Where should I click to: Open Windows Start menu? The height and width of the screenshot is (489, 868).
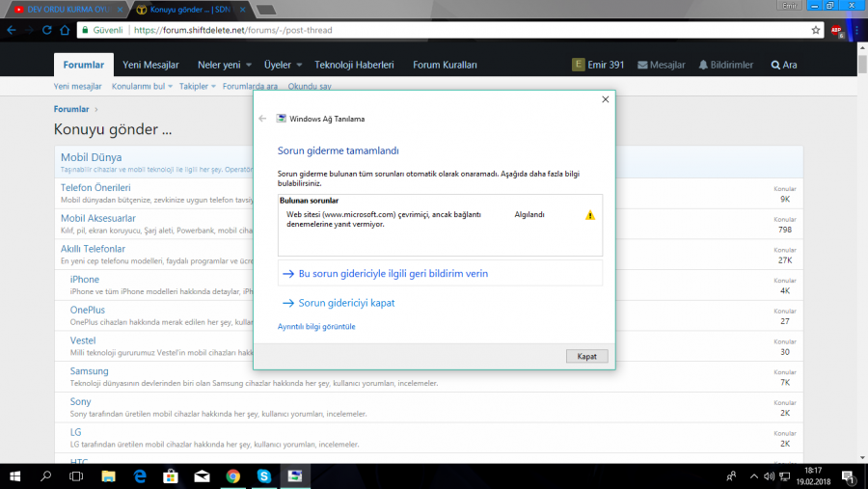coord(14,476)
